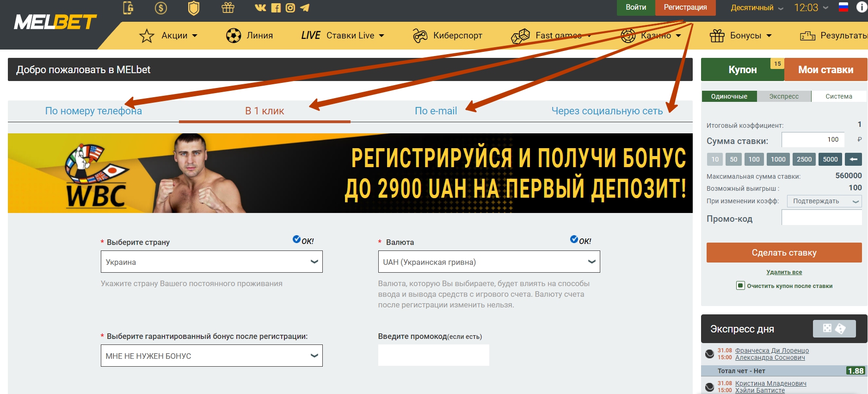Open the Акции dropdown menu
Viewport: 868px width, 394px height.
[x=179, y=36]
